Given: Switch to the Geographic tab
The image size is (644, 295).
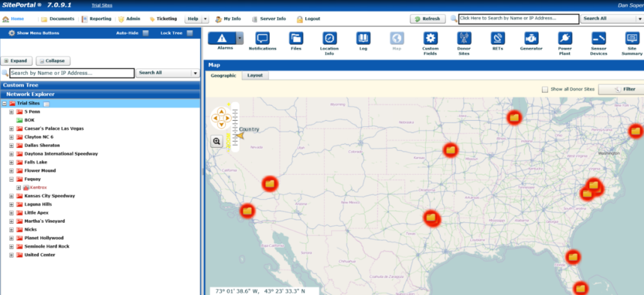Looking at the screenshot, I should coord(223,75).
